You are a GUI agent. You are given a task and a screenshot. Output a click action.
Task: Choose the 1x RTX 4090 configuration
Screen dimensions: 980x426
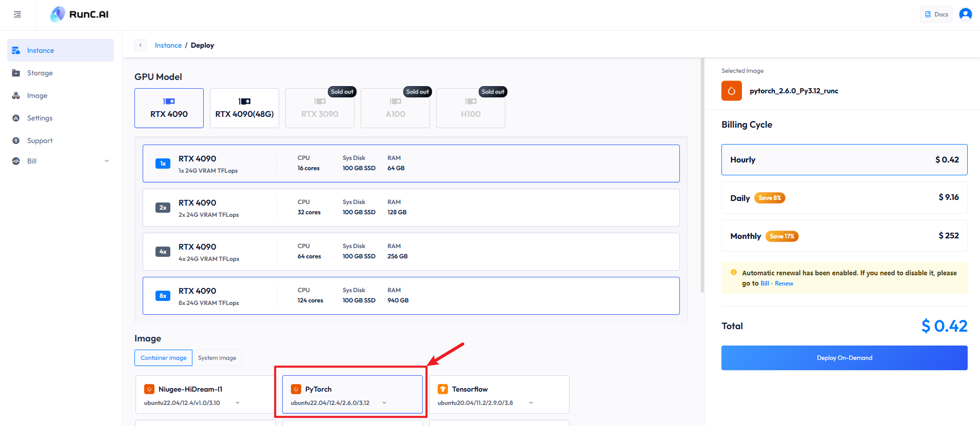[x=411, y=164]
